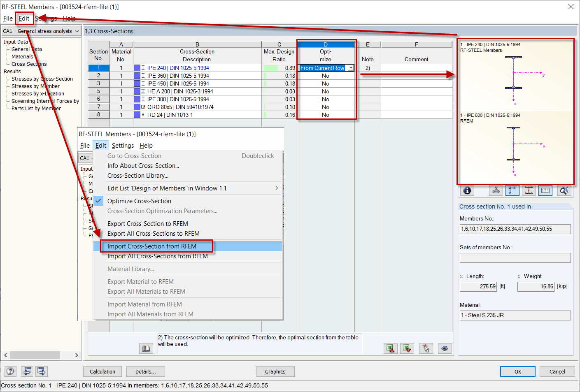Open the cross-section library book icon
The width and height of the screenshot is (580, 392).
[x=146, y=348]
